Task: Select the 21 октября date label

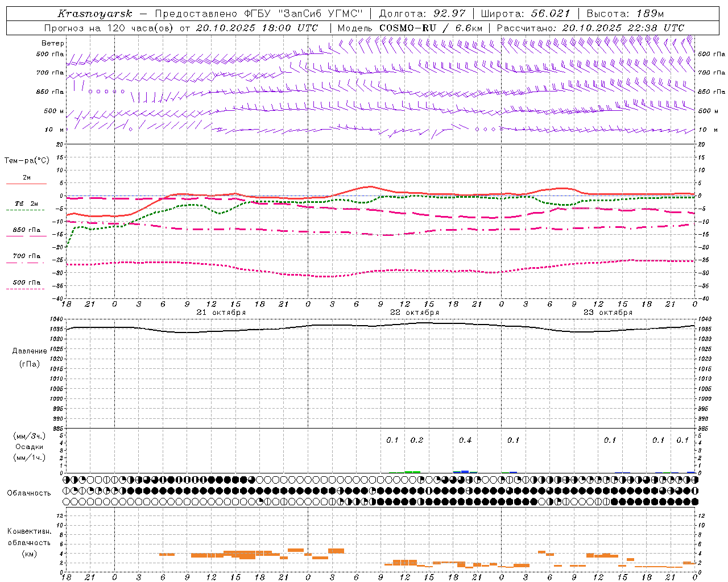Action: (x=221, y=313)
